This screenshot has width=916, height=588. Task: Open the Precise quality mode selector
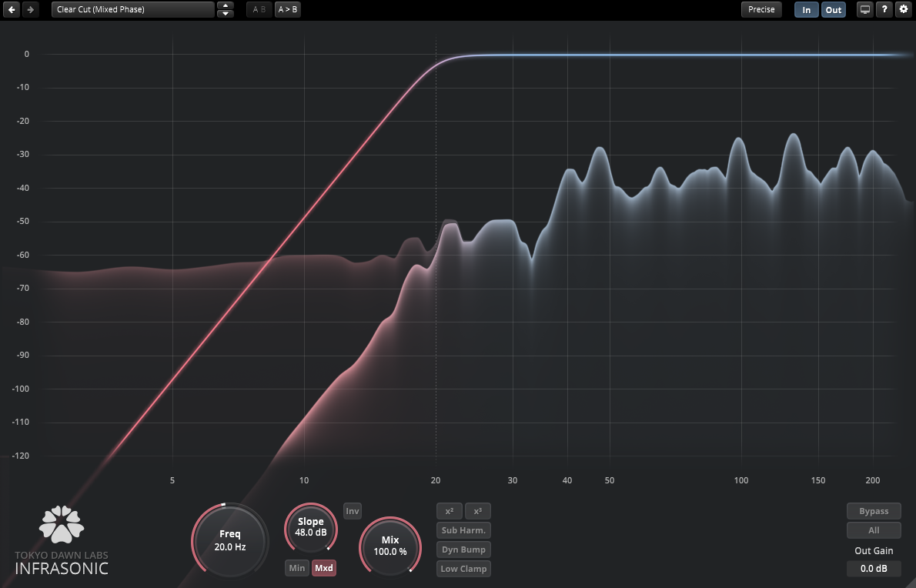(761, 9)
